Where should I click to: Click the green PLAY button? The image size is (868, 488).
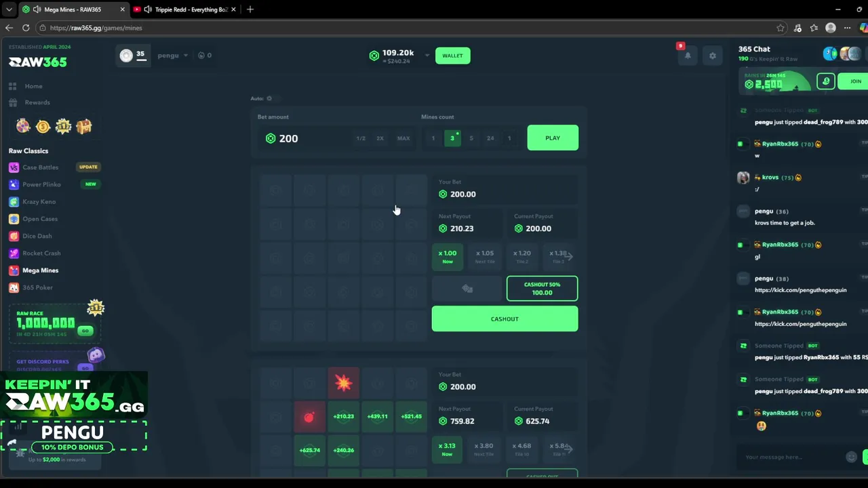click(553, 138)
